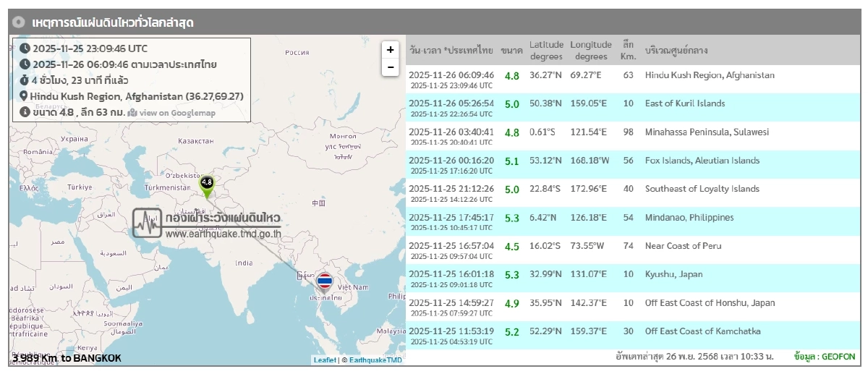Click the timestamp 2025-11-26 03:40:41
This screenshot has height=374, width=868.
pyautogui.click(x=451, y=132)
